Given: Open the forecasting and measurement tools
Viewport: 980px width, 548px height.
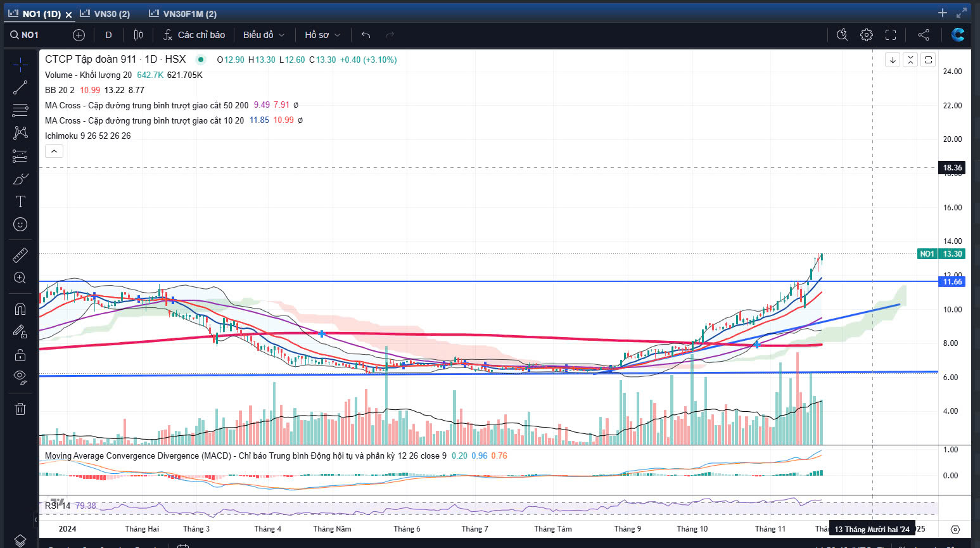Looking at the screenshot, I should (x=20, y=156).
